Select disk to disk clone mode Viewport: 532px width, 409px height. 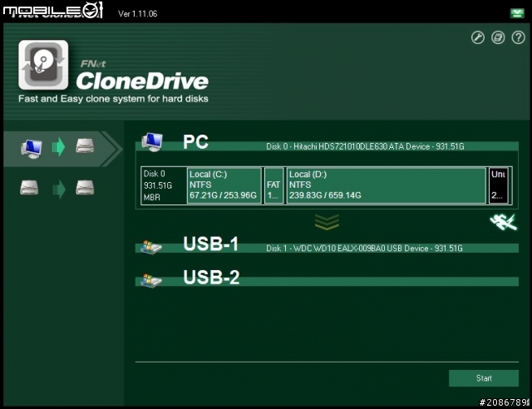57,189
